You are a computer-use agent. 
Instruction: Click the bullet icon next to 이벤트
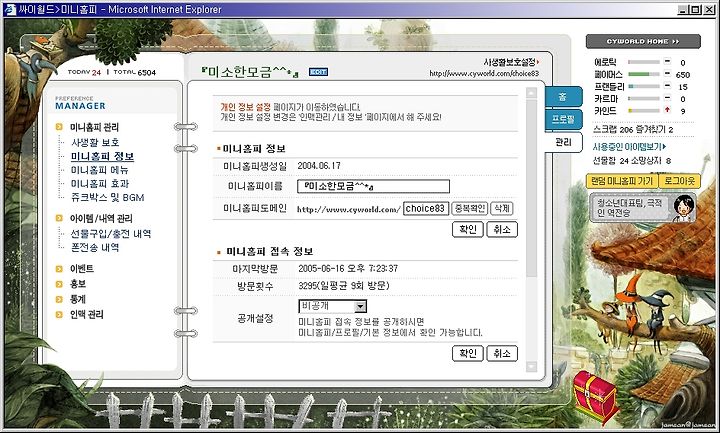point(59,269)
